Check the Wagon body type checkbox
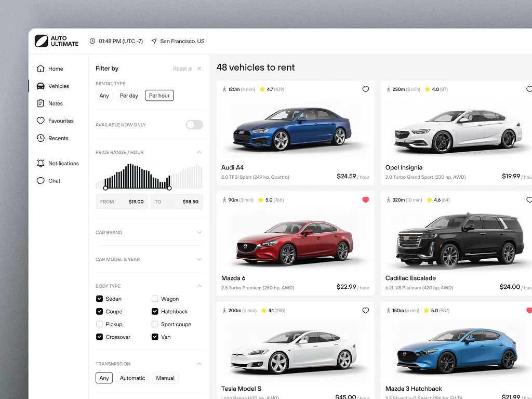 pyautogui.click(x=155, y=299)
